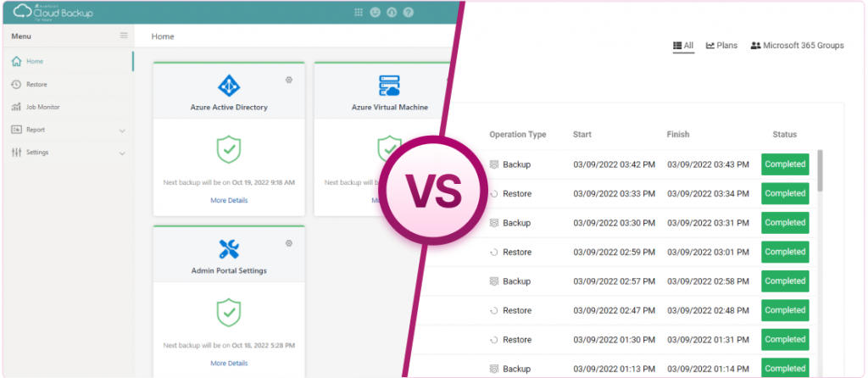Expand the Report menu chevron
This screenshot has height=378, width=868.
point(122,131)
